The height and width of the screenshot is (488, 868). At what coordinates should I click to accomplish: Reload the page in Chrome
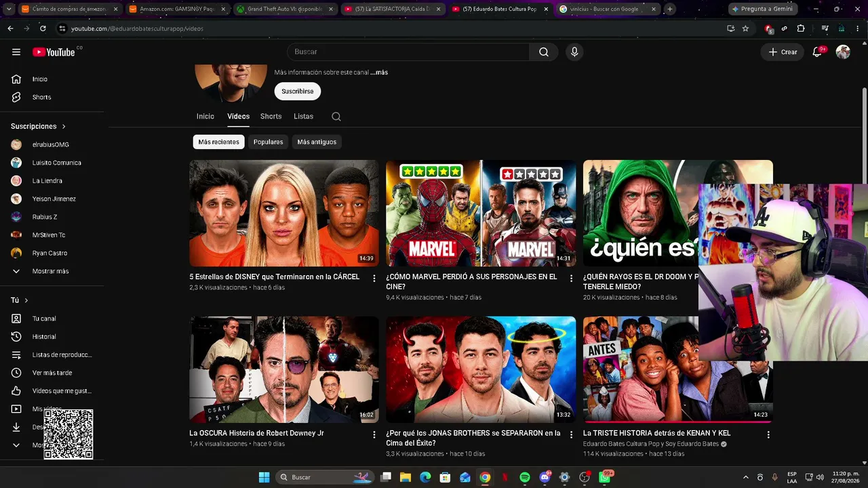point(43,28)
